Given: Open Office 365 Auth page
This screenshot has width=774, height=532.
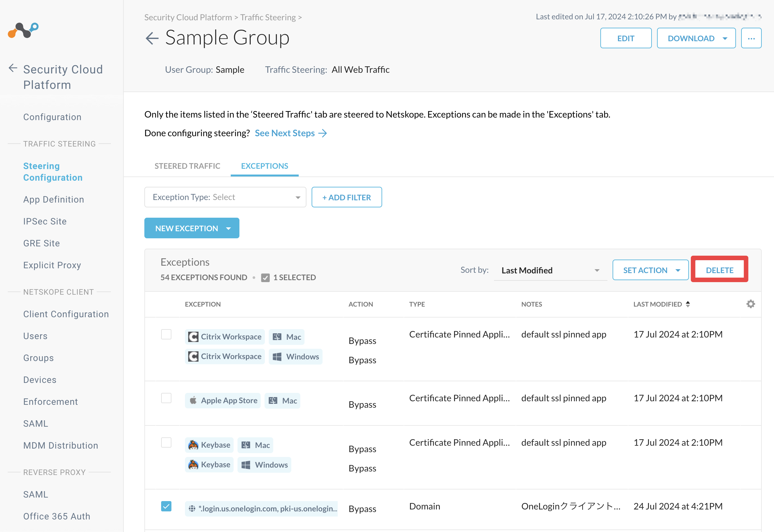Looking at the screenshot, I should tap(57, 516).
